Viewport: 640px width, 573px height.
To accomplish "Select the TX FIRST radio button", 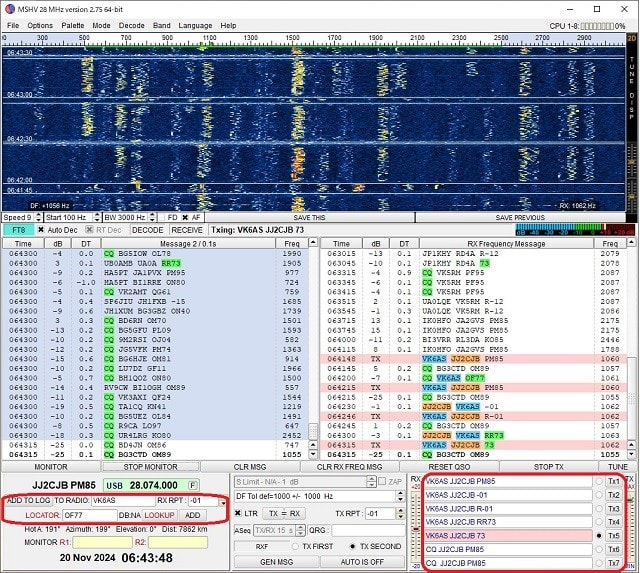I will (x=295, y=546).
